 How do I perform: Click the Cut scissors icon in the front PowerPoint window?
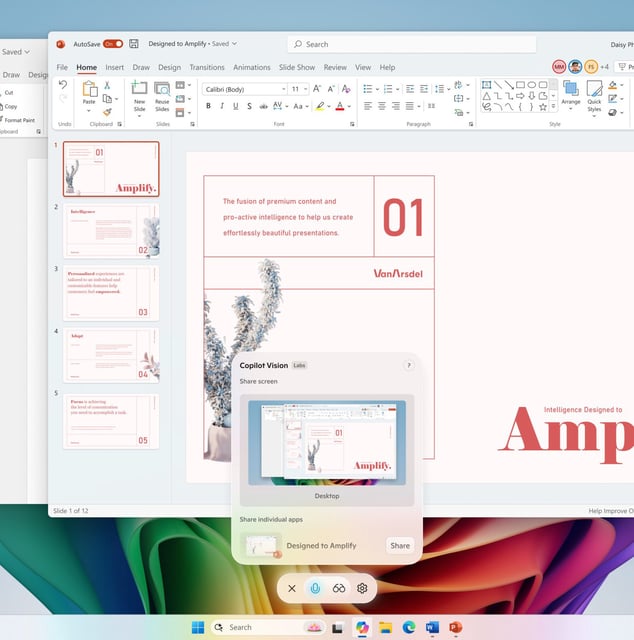pyautogui.click(x=107, y=85)
